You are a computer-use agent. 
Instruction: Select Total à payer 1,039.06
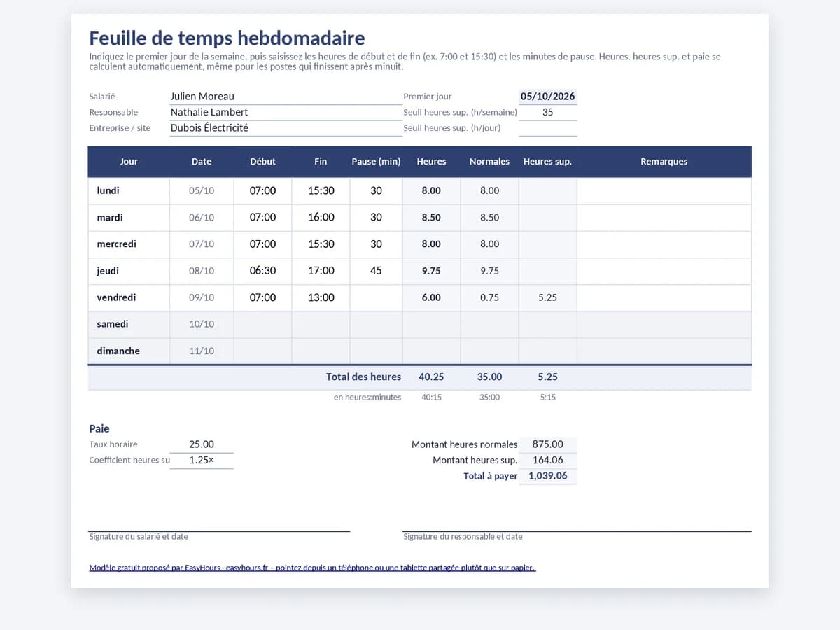[x=548, y=476]
